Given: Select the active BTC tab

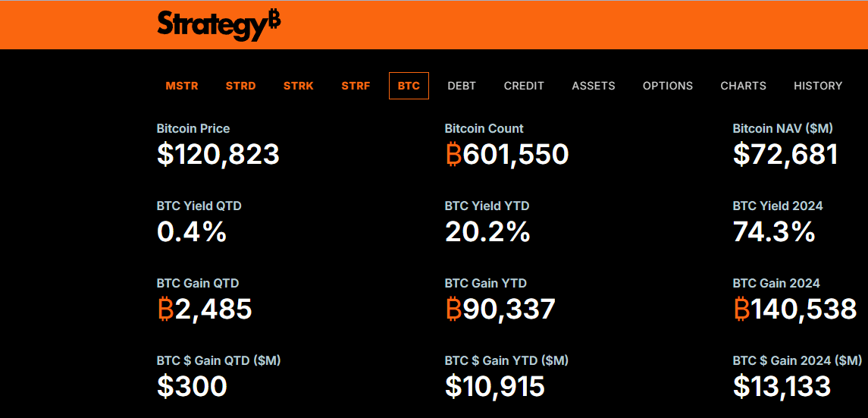Looking at the screenshot, I should (x=409, y=86).
